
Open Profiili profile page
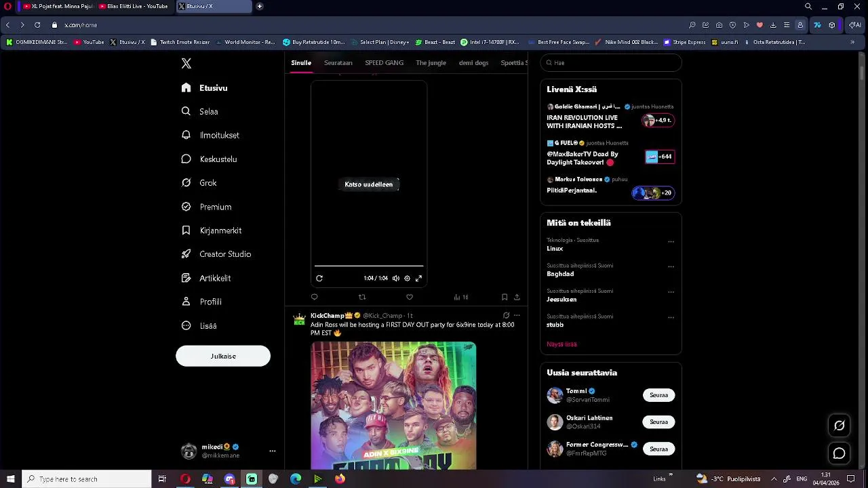coord(201,302)
